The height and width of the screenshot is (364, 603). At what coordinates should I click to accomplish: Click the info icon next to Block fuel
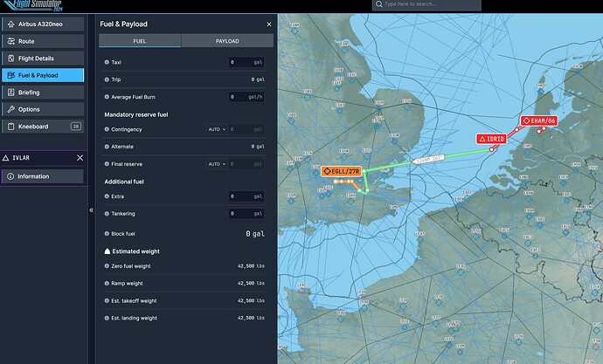(x=107, y=233)
